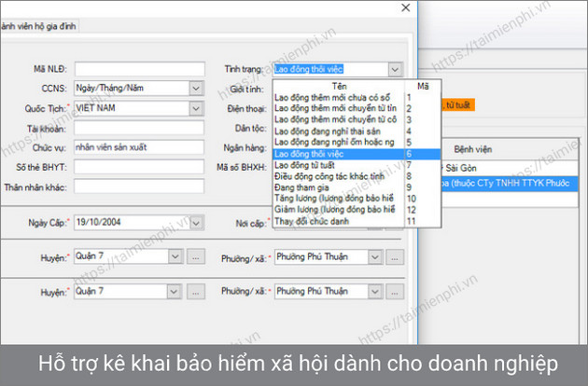Screen dimensions: 588x386
Task: Open the CCNS date dropdown
Action: 196,89
